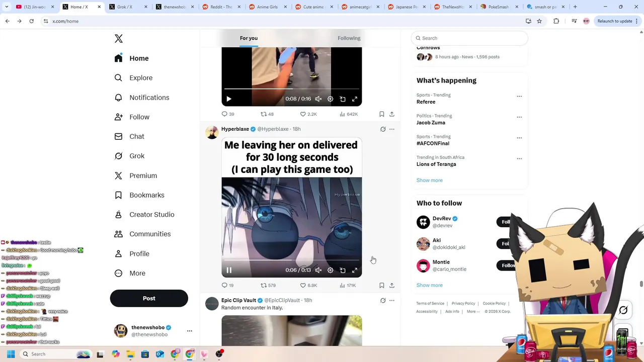Bookmark the post with 642K views
The height and width of the screenshot is (362, 644).
[x=382, y=114]
